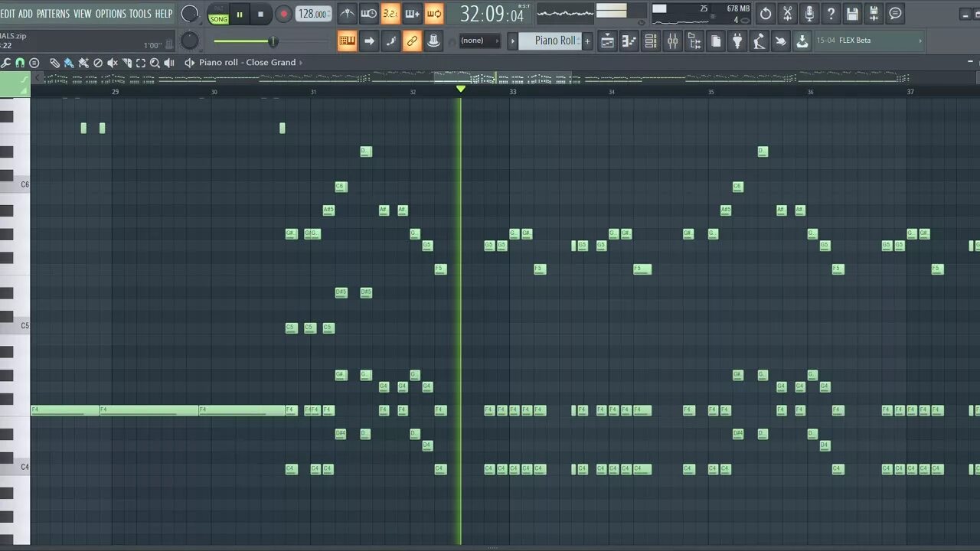Open the tempo tapper icon

[x=759, y=41]
